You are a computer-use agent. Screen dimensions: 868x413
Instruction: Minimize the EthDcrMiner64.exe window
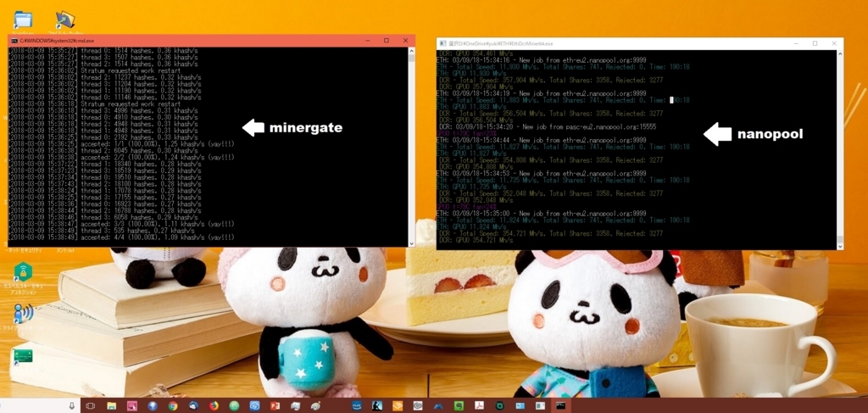click(x=796, y=43)
